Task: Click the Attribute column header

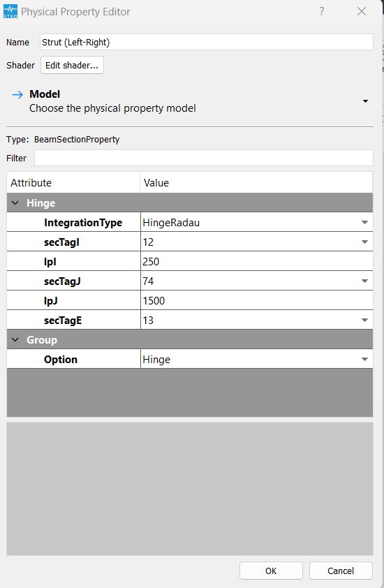Action: [73, 183]
